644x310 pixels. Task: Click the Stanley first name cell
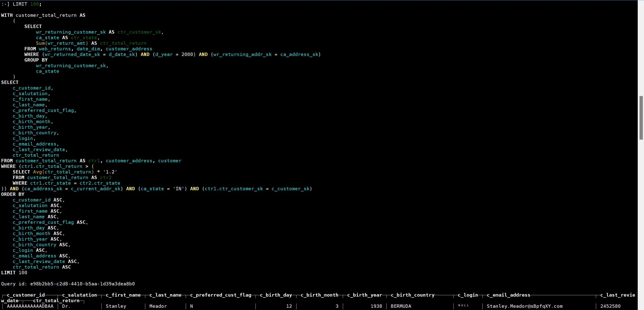pos(116,306)
